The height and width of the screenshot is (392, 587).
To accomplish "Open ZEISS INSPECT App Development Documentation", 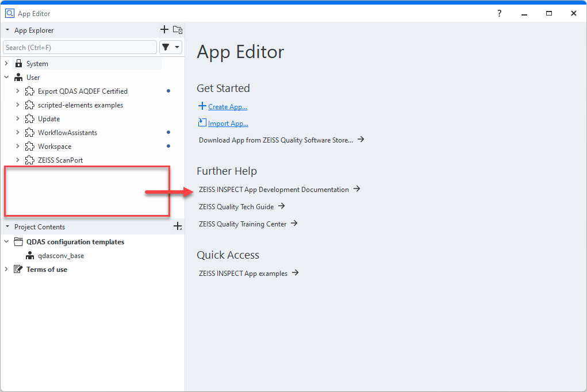I will click(x=274, y=189).
